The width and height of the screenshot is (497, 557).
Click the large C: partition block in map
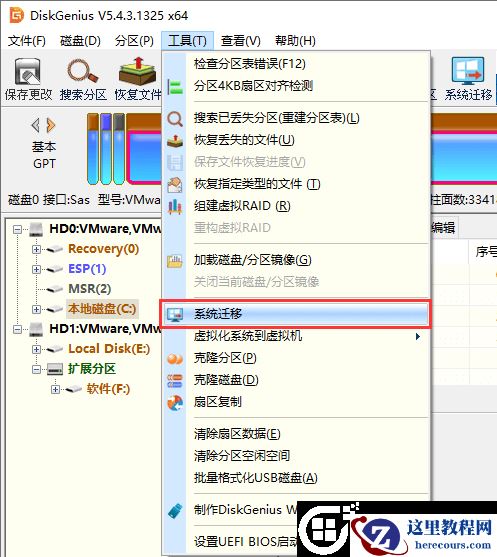144,149
